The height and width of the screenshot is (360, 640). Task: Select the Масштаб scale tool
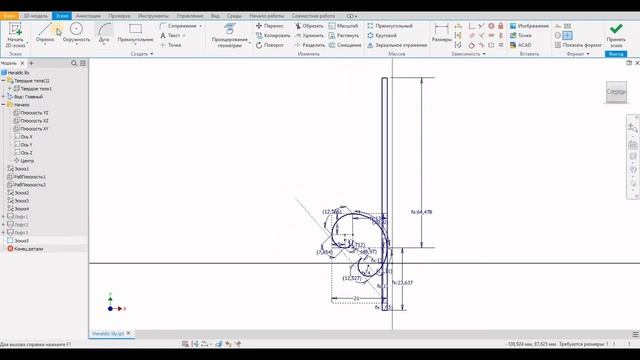coord(343,26)
